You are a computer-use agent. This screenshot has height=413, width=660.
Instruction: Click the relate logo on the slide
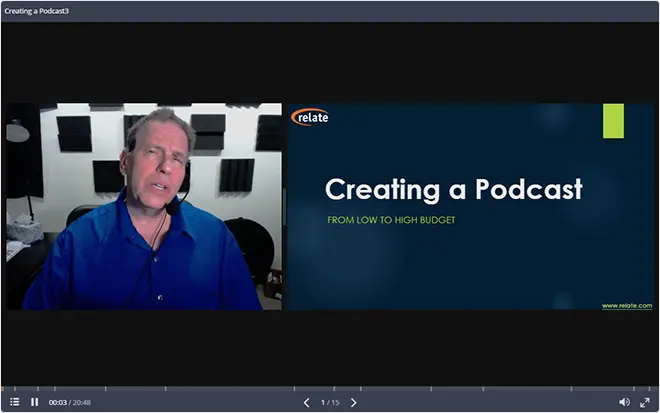(x=309, y=117)
